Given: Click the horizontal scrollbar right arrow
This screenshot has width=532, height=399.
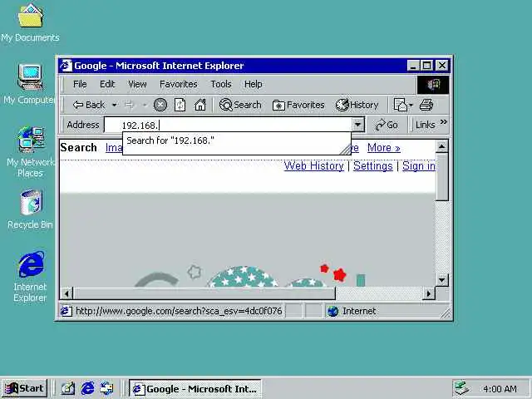Looking at the screenshot, I should (429, 293).
